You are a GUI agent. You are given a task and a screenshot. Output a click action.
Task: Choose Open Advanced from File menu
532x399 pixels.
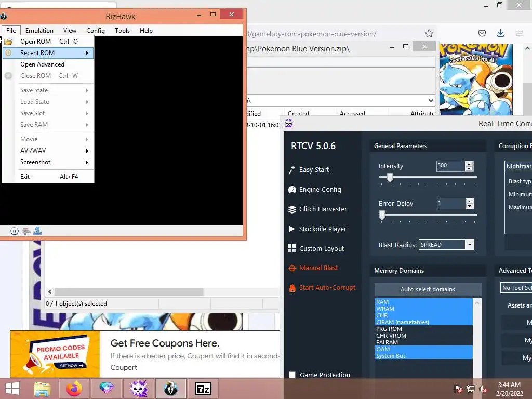pyautogui.click(x=48, y=64)
